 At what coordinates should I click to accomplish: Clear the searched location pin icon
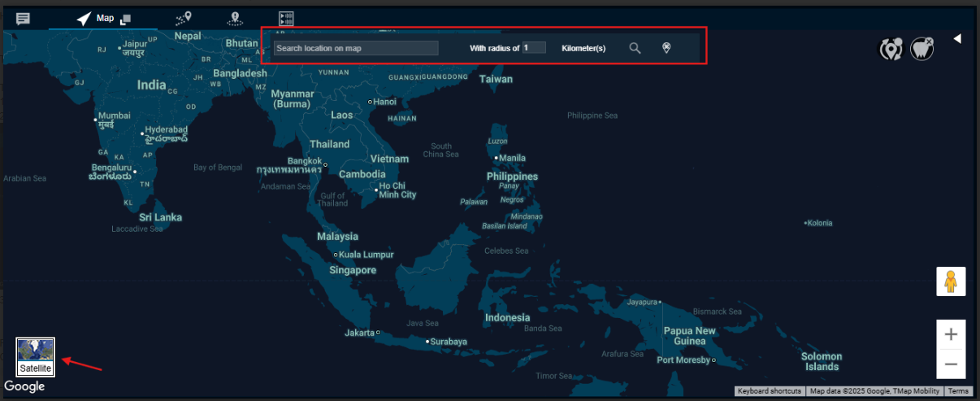coord(666,48)
